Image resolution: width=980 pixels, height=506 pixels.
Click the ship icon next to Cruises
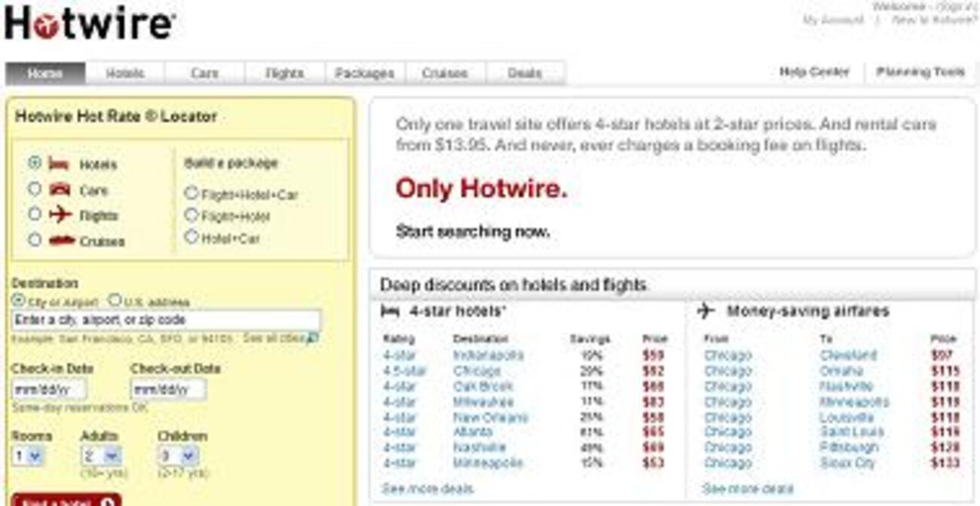[61, 241]
